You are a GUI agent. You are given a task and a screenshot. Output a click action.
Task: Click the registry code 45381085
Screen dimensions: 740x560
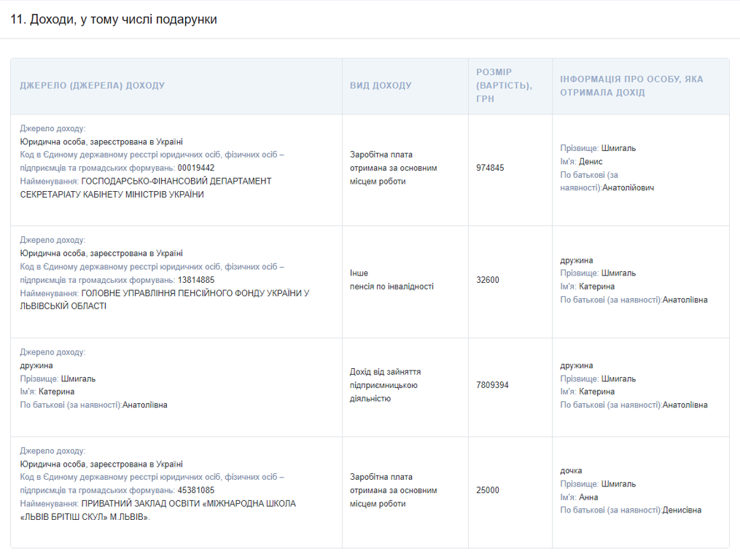tap(196, 490)
